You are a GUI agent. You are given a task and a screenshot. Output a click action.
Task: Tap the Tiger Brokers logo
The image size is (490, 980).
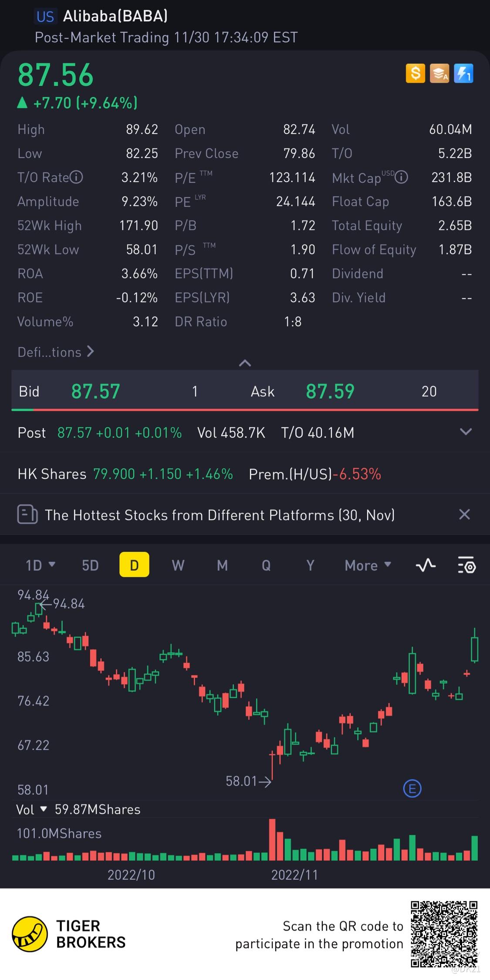click(x=30, y=934)
